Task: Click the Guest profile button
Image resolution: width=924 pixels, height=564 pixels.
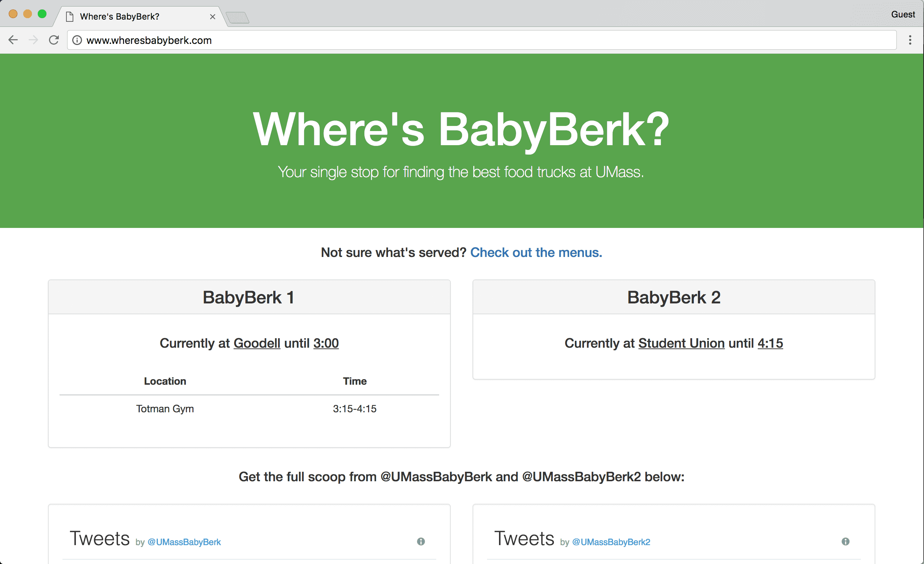Action: (x=903, y=14)
